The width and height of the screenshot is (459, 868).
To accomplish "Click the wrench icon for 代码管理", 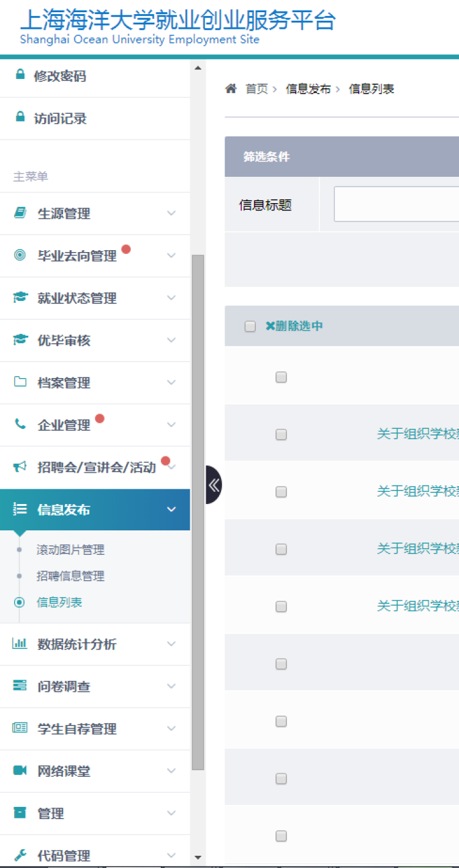I will pos(20,855).
